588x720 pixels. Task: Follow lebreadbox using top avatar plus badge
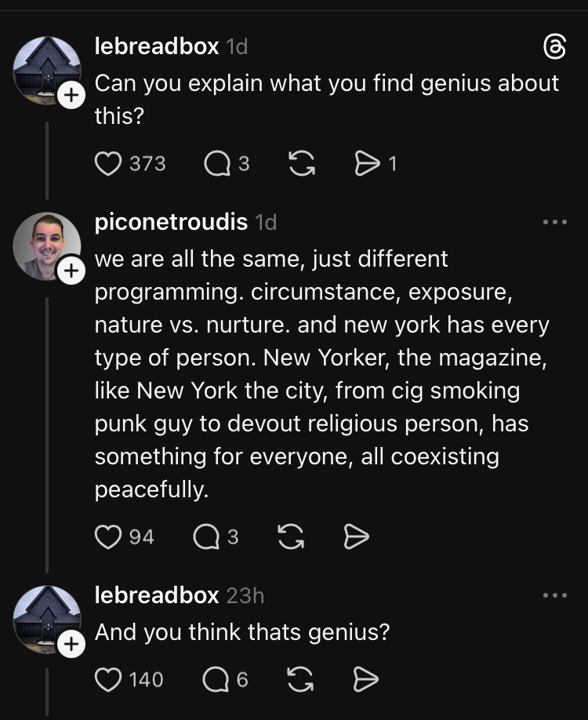pyautogui.click(x=71, y=96)
